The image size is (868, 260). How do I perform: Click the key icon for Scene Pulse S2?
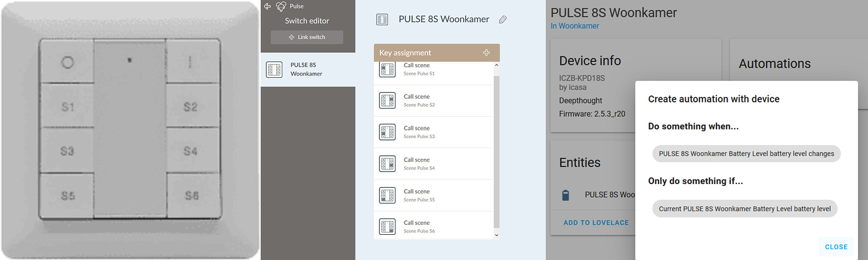click(x=387, y=100)
